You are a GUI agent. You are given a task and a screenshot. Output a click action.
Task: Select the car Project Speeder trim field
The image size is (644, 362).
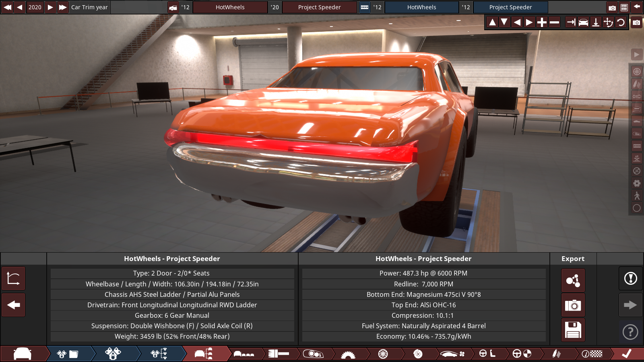tap(319, 7)
